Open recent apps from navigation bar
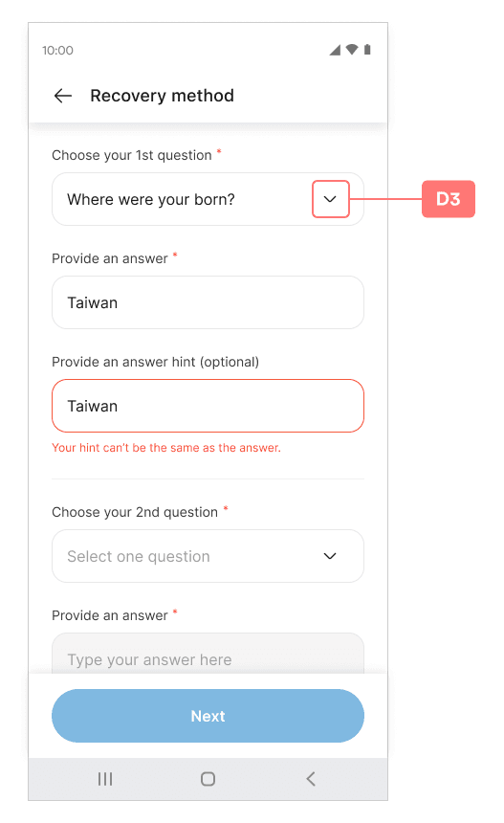Viewport: 504px width, 823px height. tap(105, 779)
